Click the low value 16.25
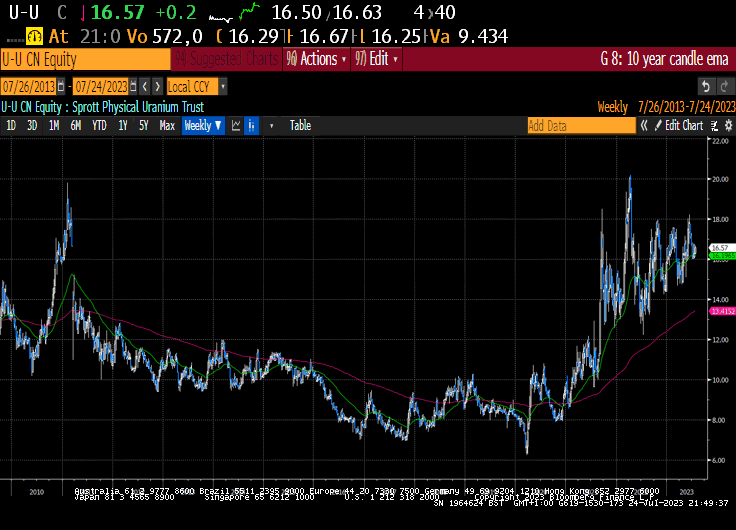The height and width of the screenshot is (530, 736). coord(397,36)
